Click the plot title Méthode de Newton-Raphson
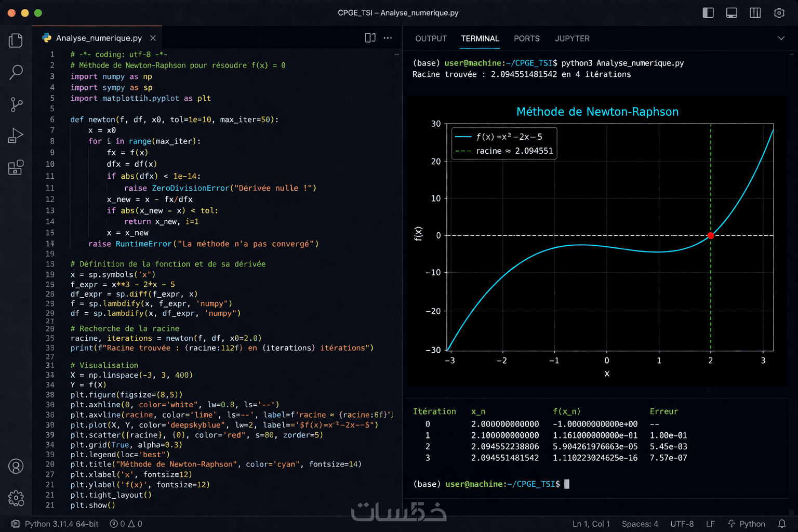This screenshot has width=798, height=532. pyautogui.click(x=597, y=112)
